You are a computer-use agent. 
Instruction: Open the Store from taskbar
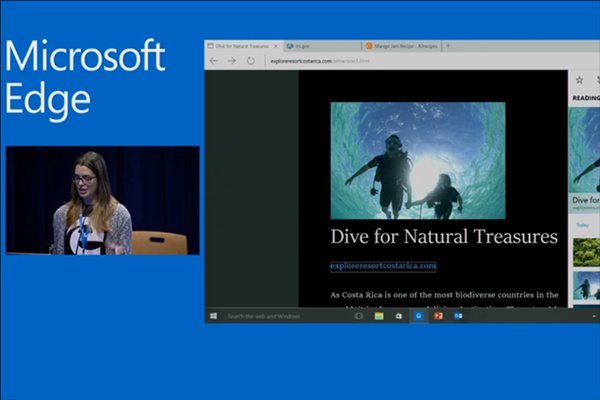(x=398, y=316)
